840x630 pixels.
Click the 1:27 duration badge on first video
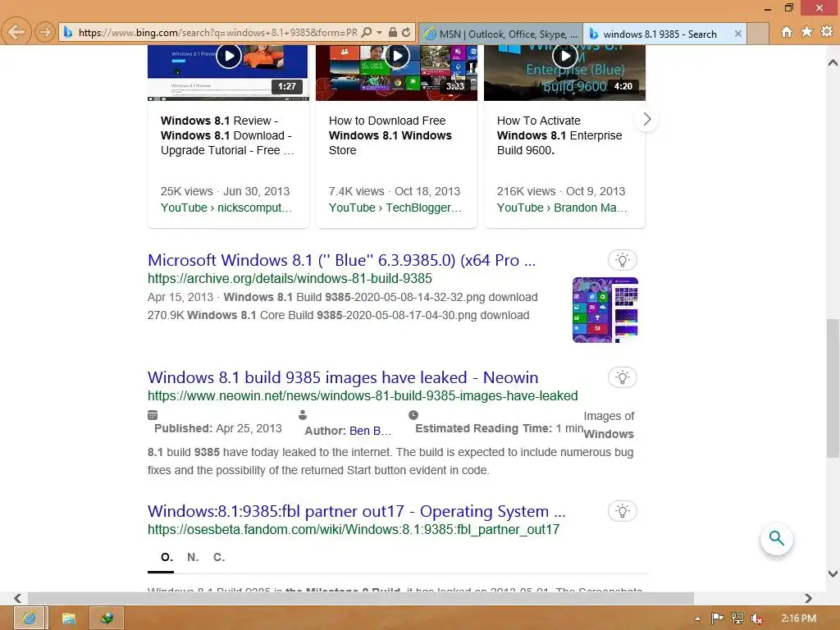(x=286, y=86)
